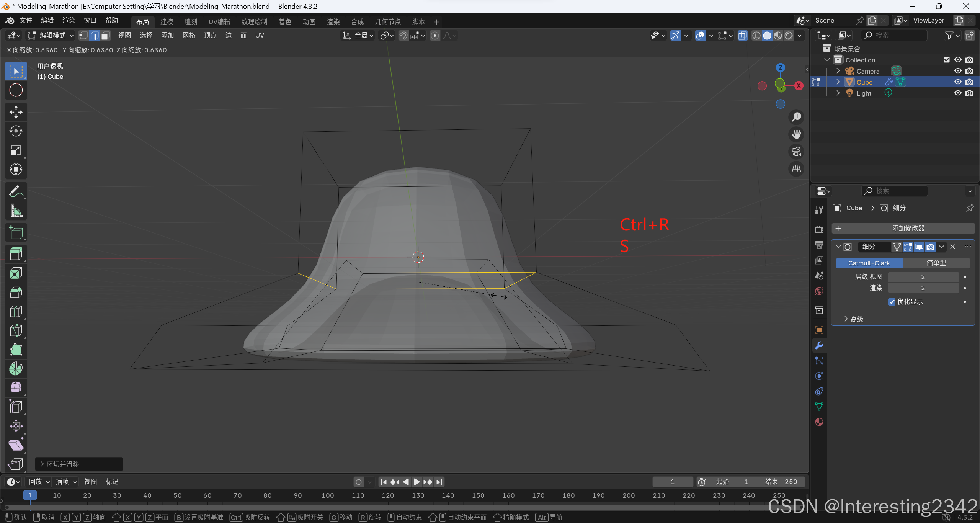Image resolution: width=980 pixels, height=523 pixels.
Task: Toggle camera view in viewport
Action: click(x=796, y=152)
